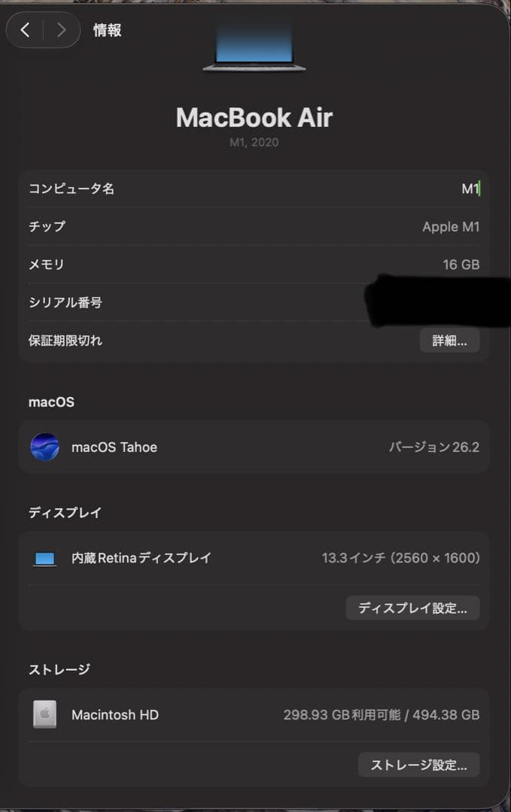The height and width of the screenshot is (812, 511).
Task: Click the forward navigation arrow
Action: click(x=60, y=30)
